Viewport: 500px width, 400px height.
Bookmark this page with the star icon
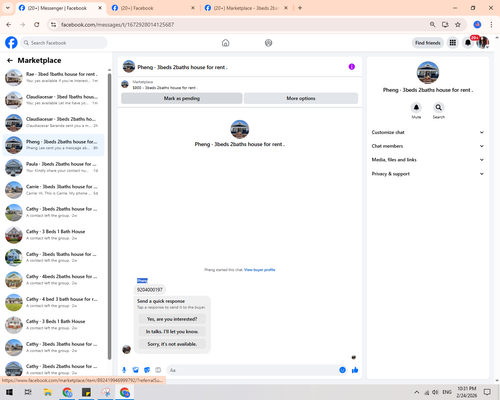pos(458,24)
